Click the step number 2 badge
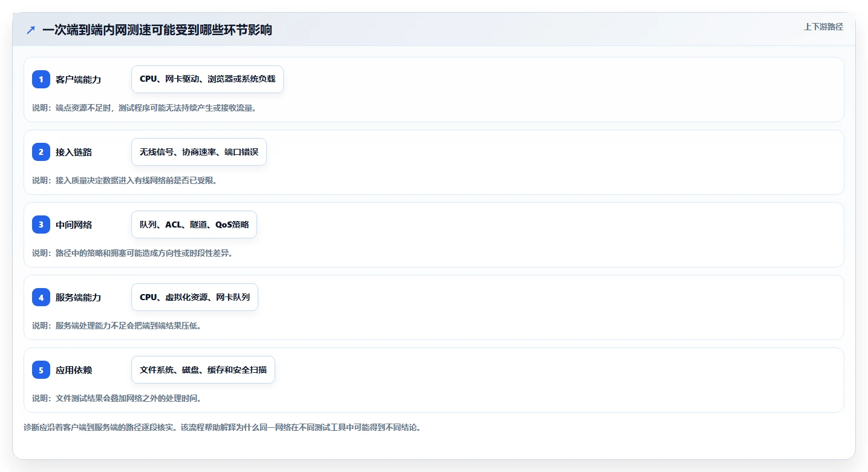 41,152
